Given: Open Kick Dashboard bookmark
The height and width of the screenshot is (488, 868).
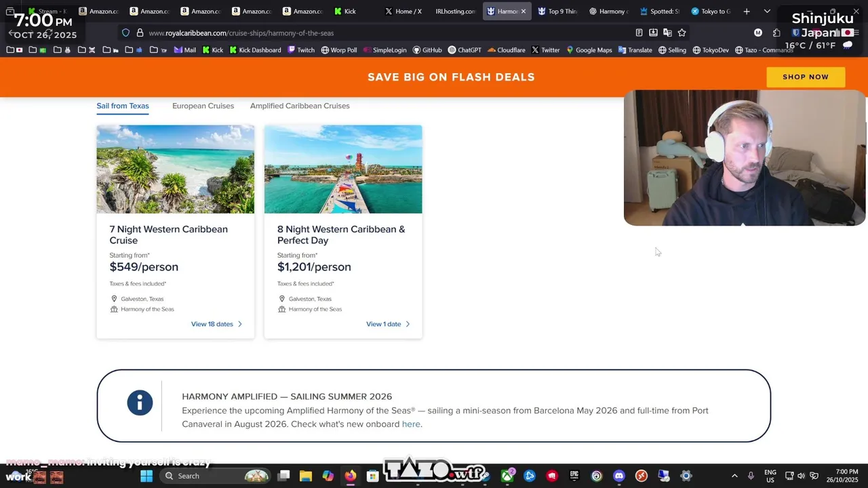Looking at the screenshot, I should (x=255, y=50).
